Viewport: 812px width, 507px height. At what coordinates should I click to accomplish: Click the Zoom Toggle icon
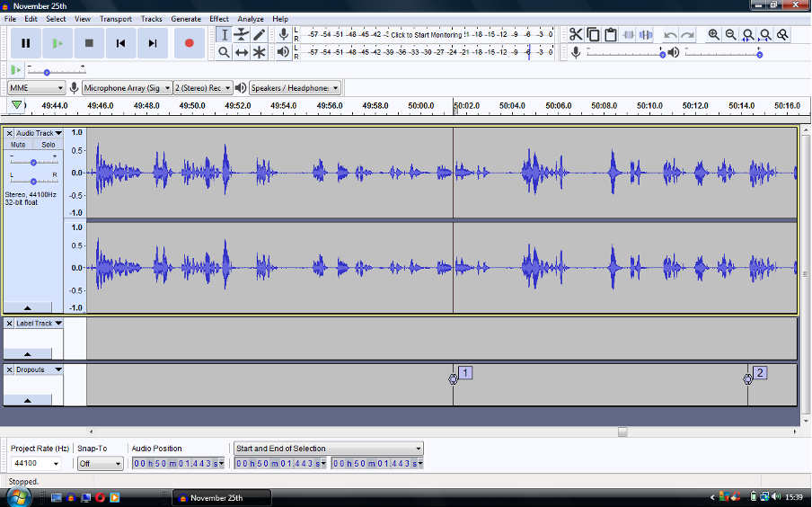(783, 35)
